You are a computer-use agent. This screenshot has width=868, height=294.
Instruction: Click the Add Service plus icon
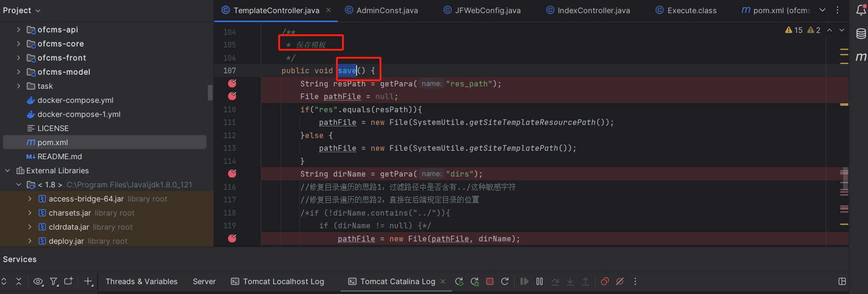[x=88, y=281]
